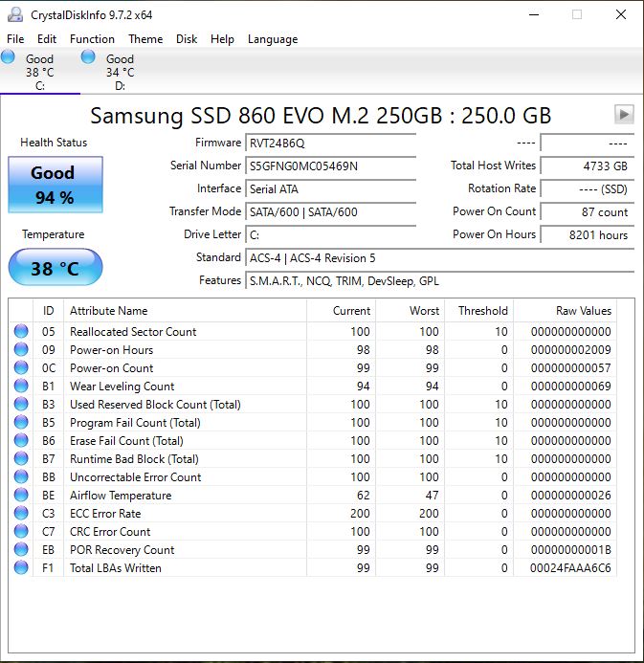Click status orb for Reallocated Sector Count
Screen dimensions: 644x663
[x=21, y=331]
